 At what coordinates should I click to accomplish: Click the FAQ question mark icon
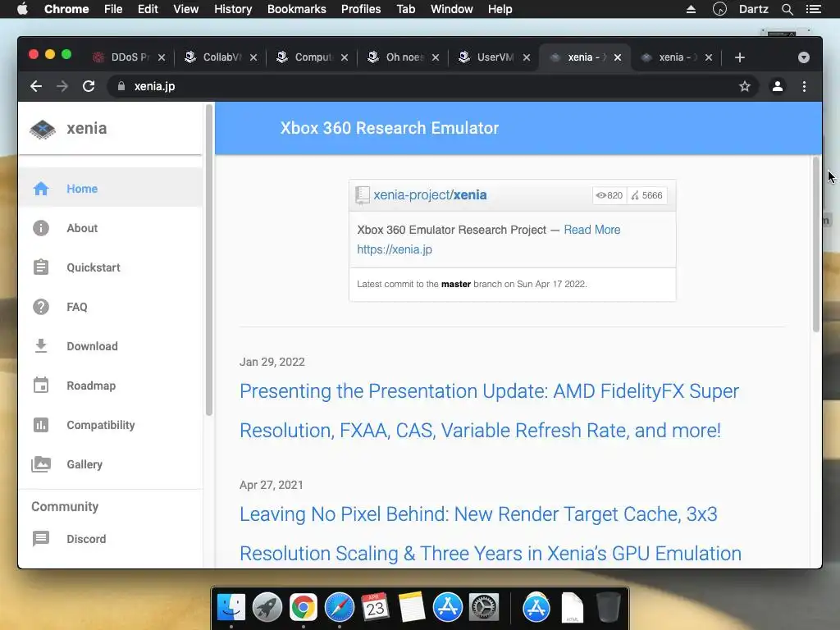(x=41, y=307)
